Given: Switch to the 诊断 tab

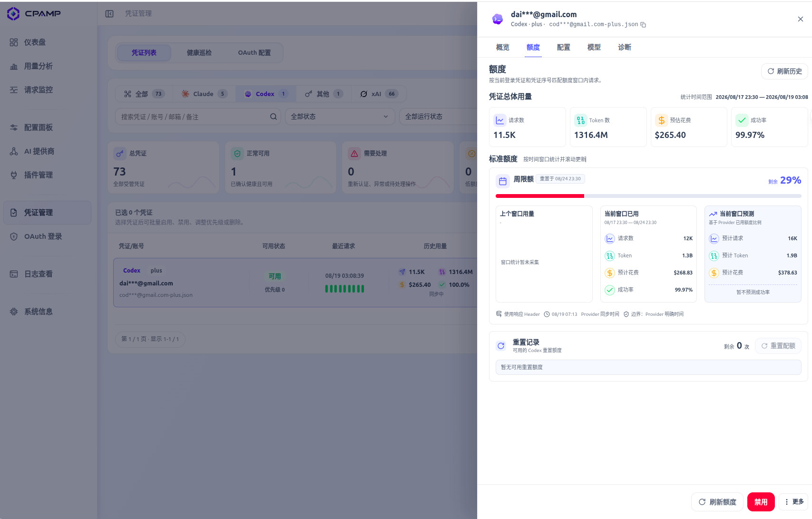Looking at the screenshot, I should [624, 48].
